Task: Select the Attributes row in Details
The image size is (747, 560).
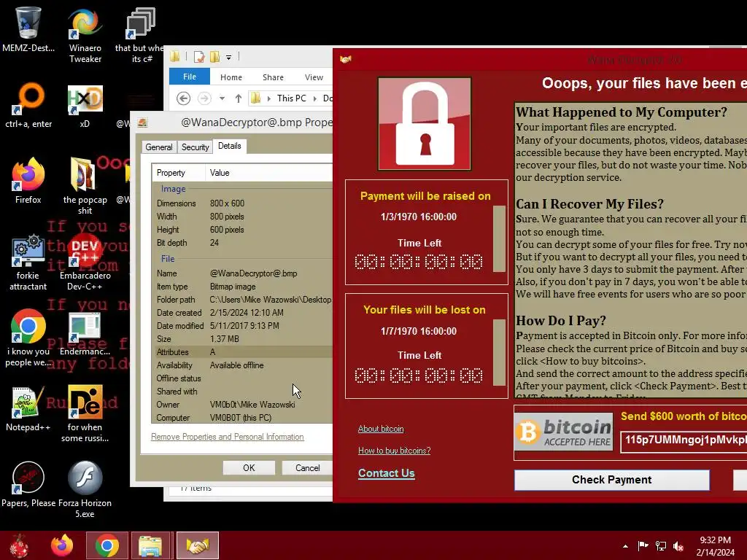Action: point(242,352)
